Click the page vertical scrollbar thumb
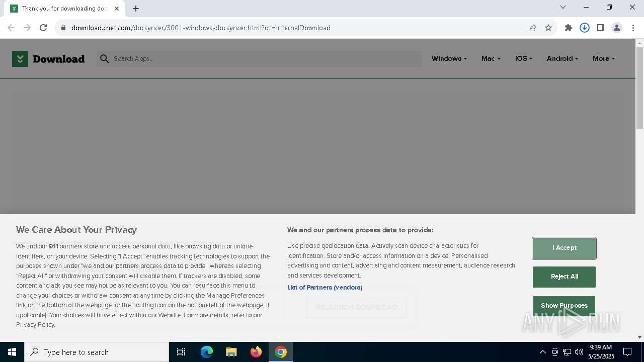This screenshot has width=644, height=362. click(639, 88)
